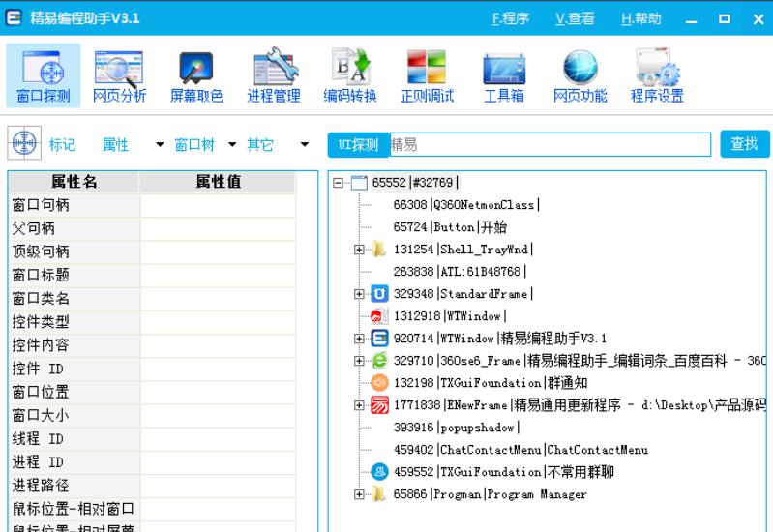Click the 窗口树 toolbar label

(194, 144)
